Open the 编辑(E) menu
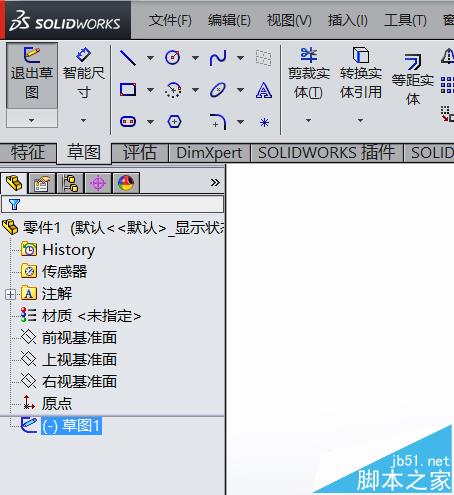 (229, 21)
